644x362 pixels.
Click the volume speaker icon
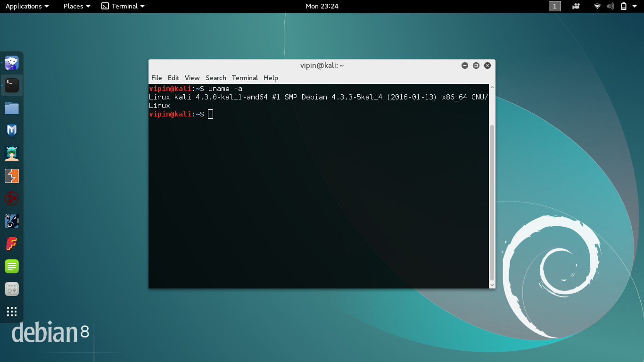(x=611, y=6)
